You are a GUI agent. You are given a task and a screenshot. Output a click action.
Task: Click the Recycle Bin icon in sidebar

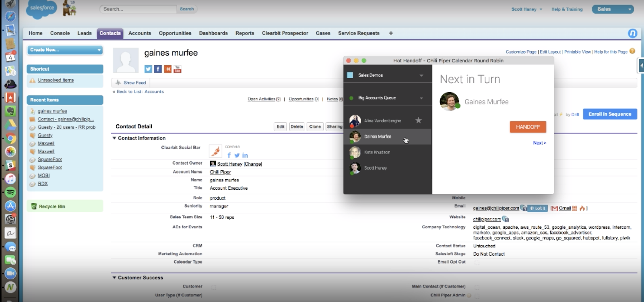click(x=34, y=206)
